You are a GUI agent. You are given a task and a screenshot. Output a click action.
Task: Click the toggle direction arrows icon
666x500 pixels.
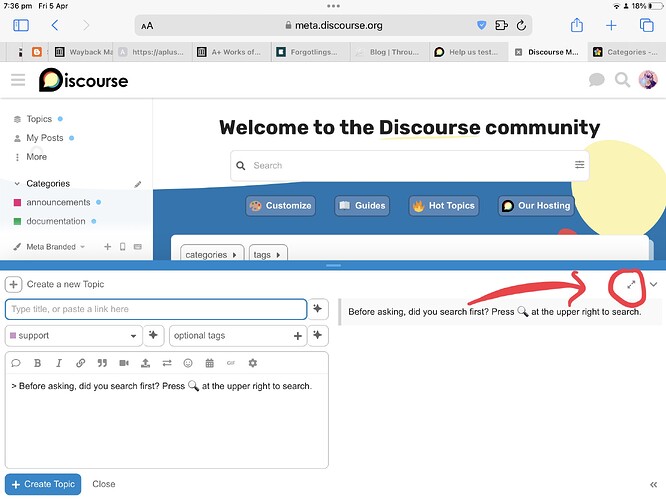pos(167,363)
